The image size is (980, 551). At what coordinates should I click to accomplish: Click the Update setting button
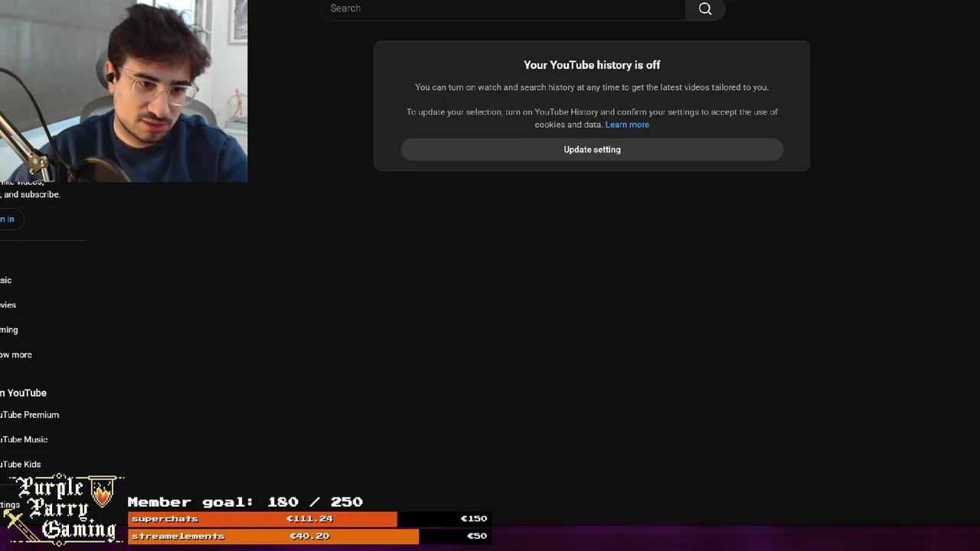point(592,149)
